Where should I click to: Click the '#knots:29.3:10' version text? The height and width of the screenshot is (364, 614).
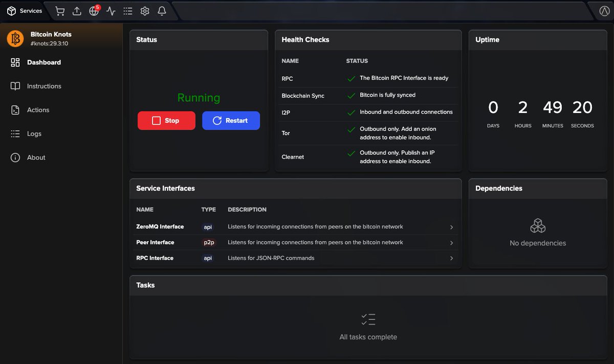(x=49, y=44)
